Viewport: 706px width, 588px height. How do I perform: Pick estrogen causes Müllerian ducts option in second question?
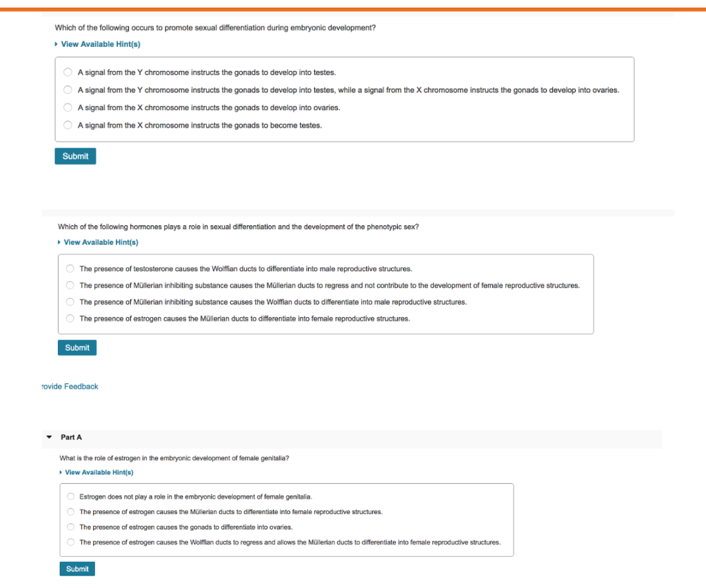[x=70, y=318]
